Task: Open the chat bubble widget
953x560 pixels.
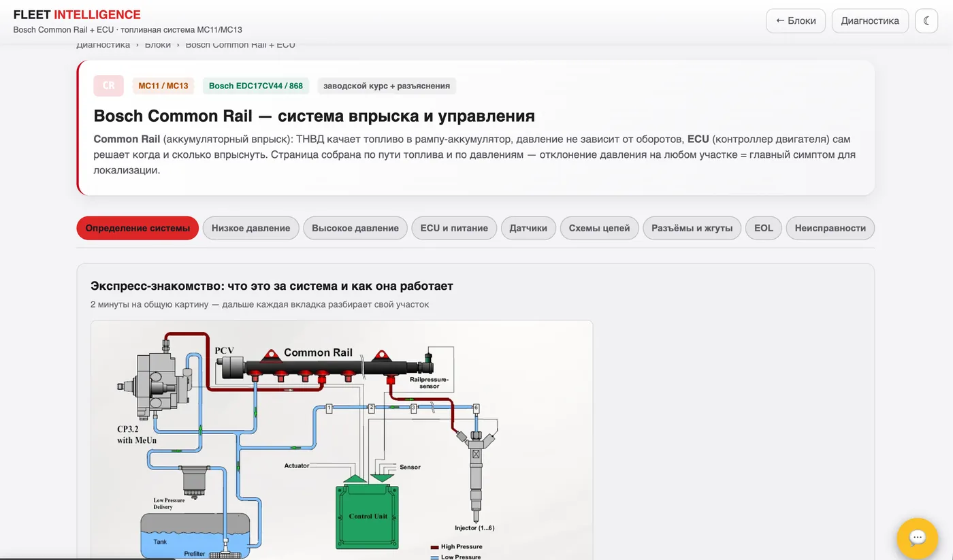Action: tap(918, 538)
